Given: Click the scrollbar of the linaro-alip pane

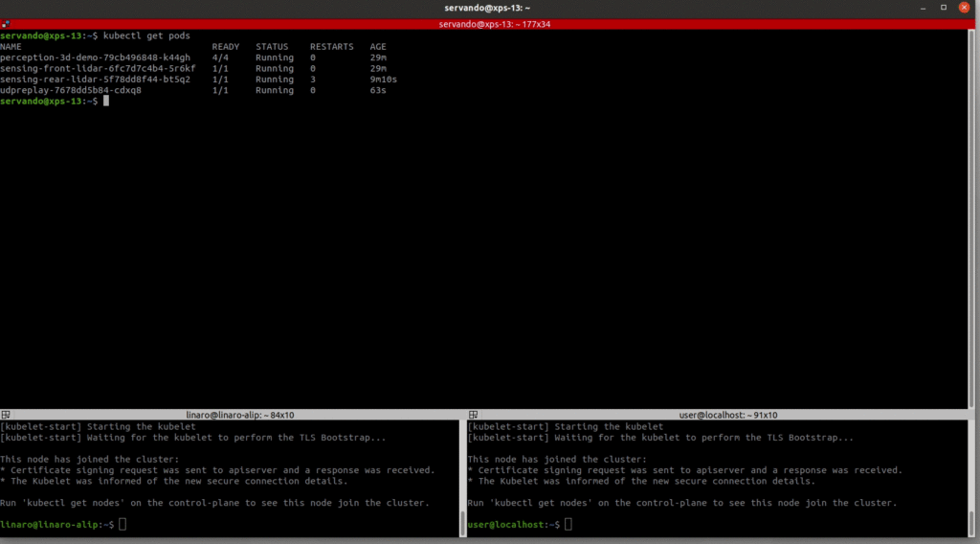Looking at the screenshot, I should [462, 522].
